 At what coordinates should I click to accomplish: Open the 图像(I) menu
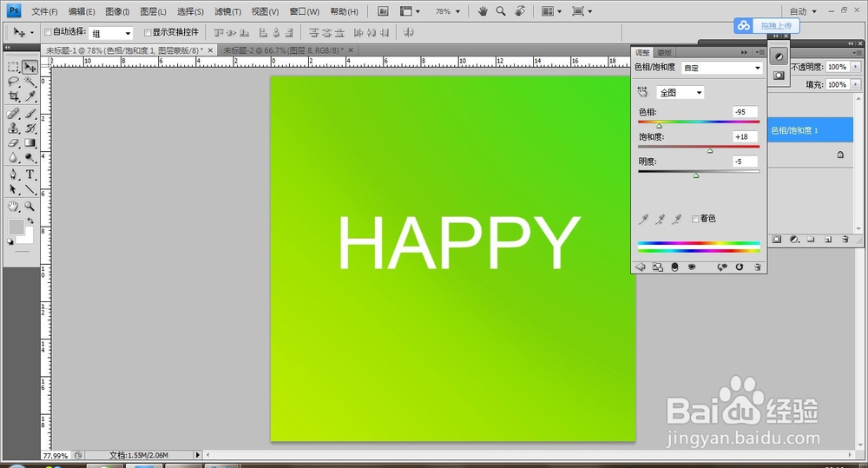[117, 11]
